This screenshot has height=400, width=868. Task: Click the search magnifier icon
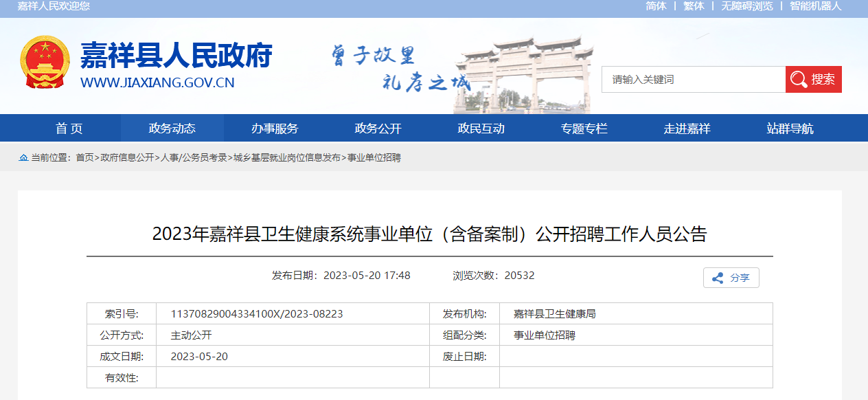pos(797,79)
